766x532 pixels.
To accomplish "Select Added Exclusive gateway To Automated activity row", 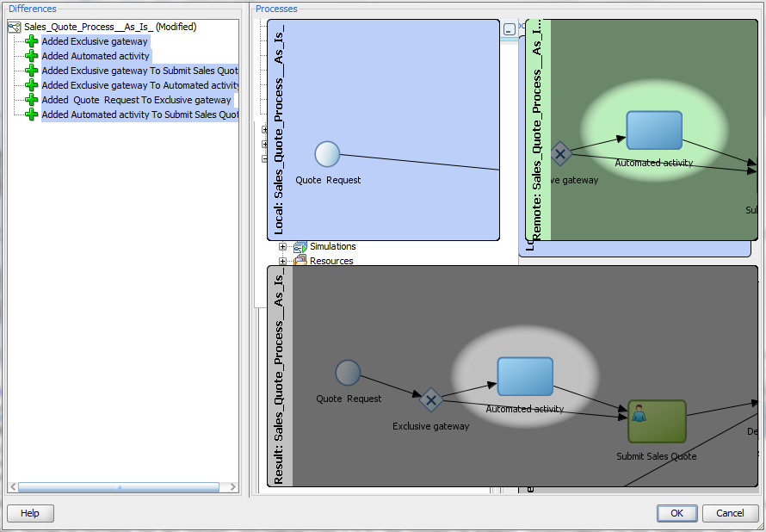I will point(139,85).
